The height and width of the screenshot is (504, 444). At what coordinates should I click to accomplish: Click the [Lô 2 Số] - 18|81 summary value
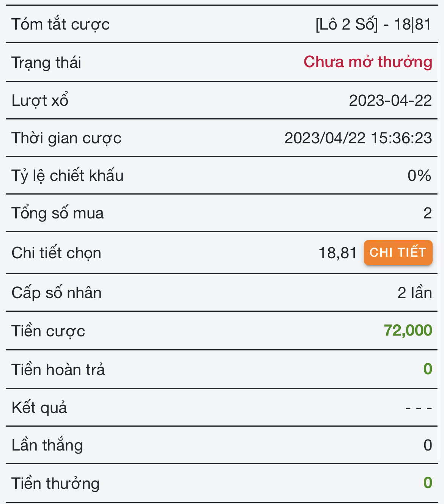coord(373,25)
